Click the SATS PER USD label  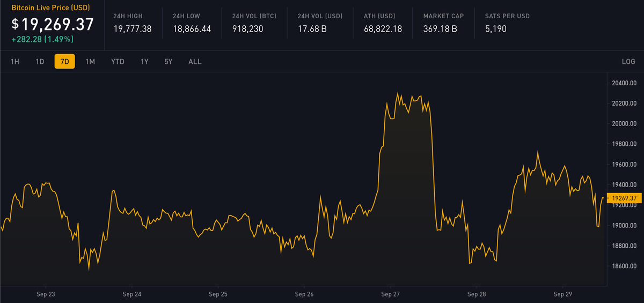click(x=507, y=16)
